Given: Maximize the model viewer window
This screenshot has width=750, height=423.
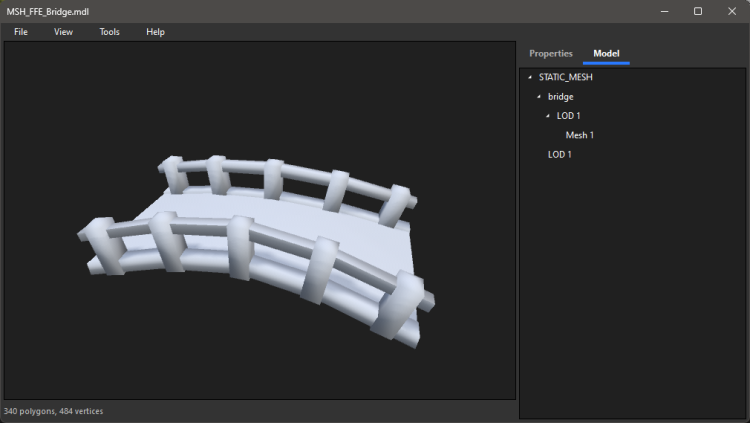Looking at the screenshot, I should pos(698,11).
